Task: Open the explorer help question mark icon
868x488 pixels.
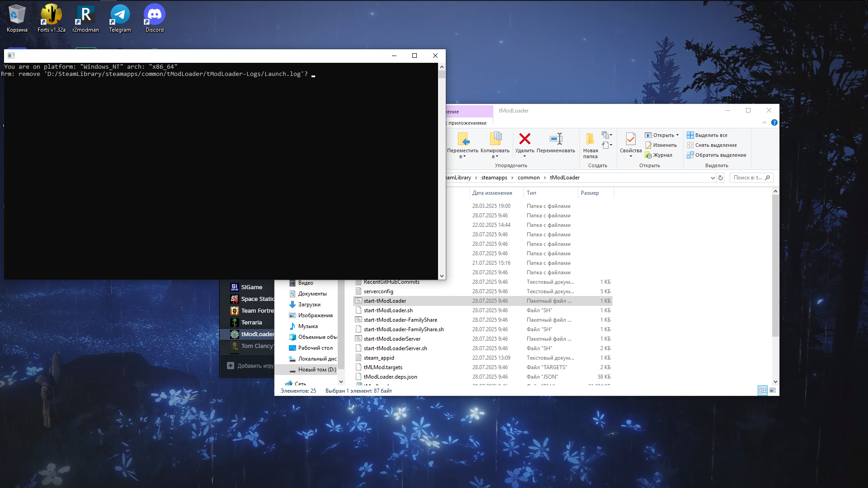Action: [x=774, y=123]
